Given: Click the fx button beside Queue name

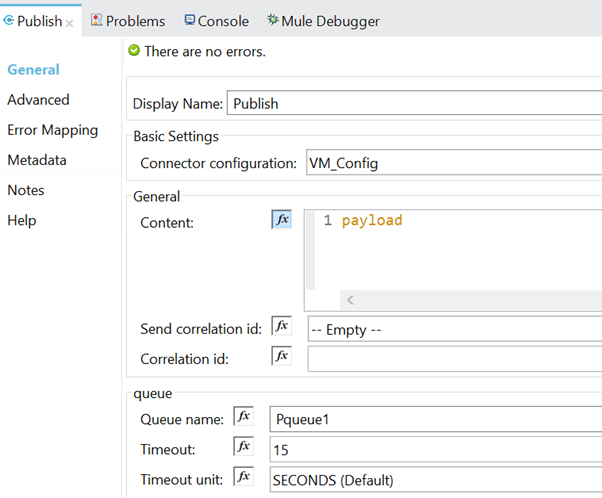Looking at the screenshot, I should tap(243, 417).
